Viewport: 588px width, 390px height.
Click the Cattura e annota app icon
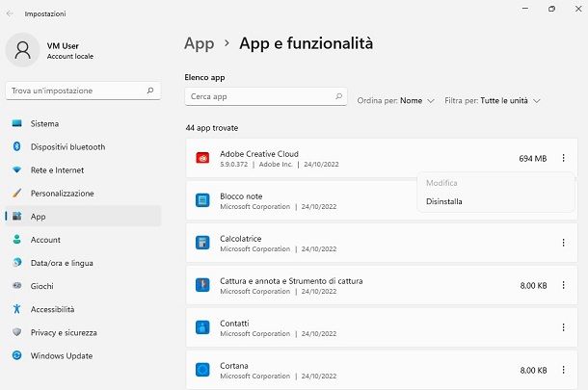[202, 285]
